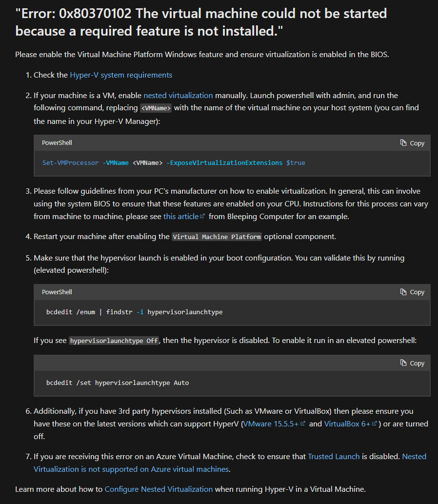Viewport: 438px width, 504px height.
Task: Copy the bcdedit /set hypervisorlaunchtype Auto command
Action: tap(412, 363)
